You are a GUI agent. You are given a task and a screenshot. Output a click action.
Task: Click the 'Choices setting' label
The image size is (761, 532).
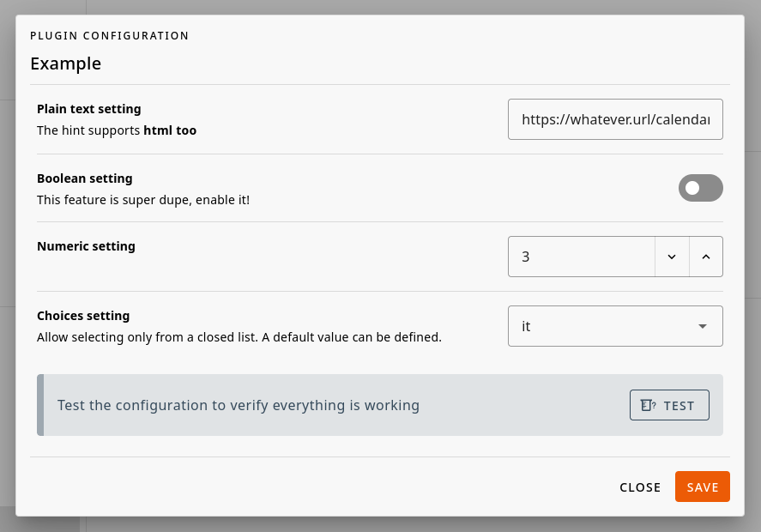83,316
